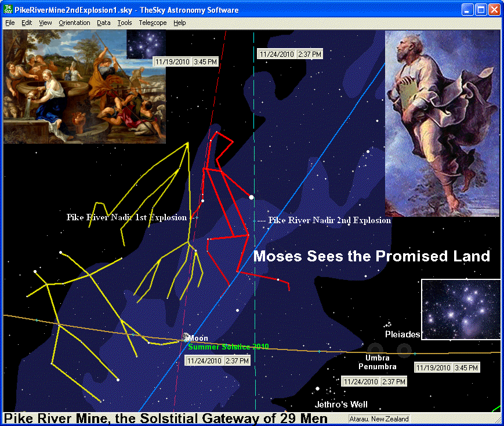The image size is (504, 426).
Task: Click TheSky application icon in title bar
Action: (9, 10)
